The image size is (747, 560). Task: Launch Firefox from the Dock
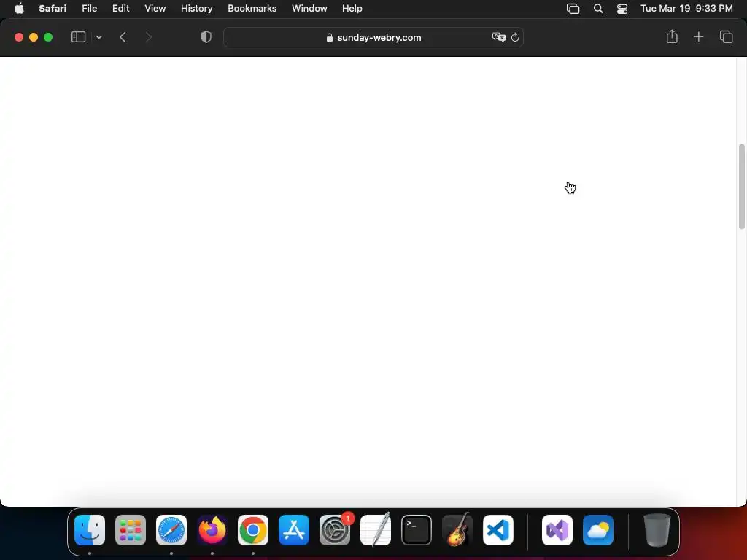(x=212, y=530)
